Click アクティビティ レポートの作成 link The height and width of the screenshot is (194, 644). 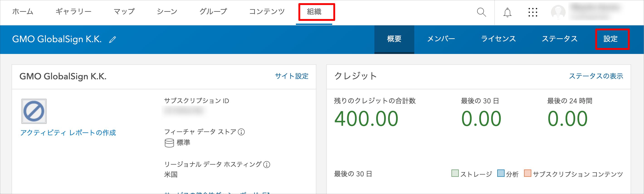pos(68,133)
